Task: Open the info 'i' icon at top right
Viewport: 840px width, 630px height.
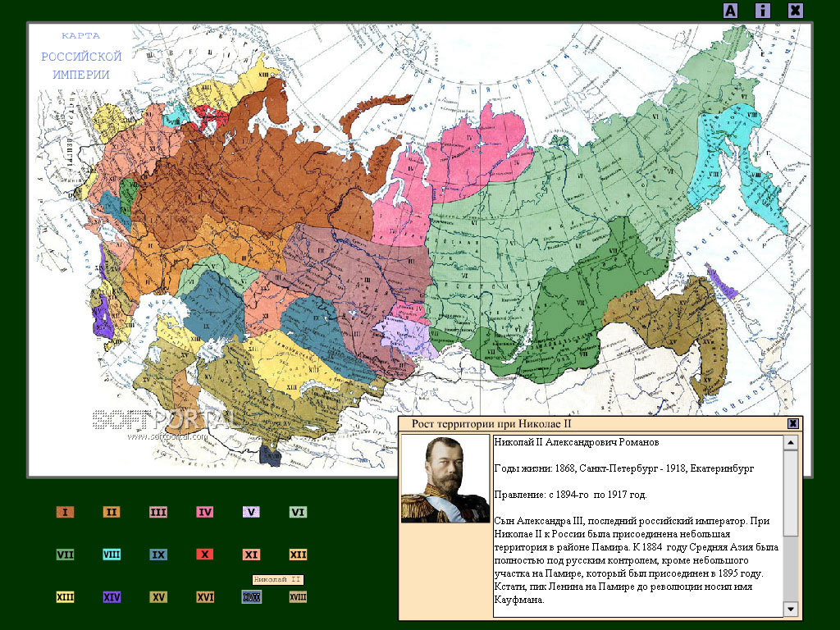Action: 763,11
